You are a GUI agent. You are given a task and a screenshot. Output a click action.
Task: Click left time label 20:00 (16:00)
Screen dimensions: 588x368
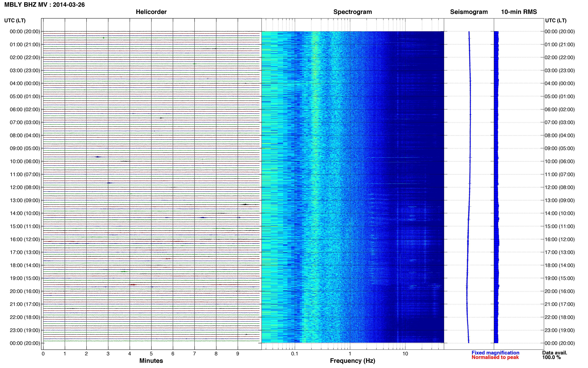[x=25, y=291]
